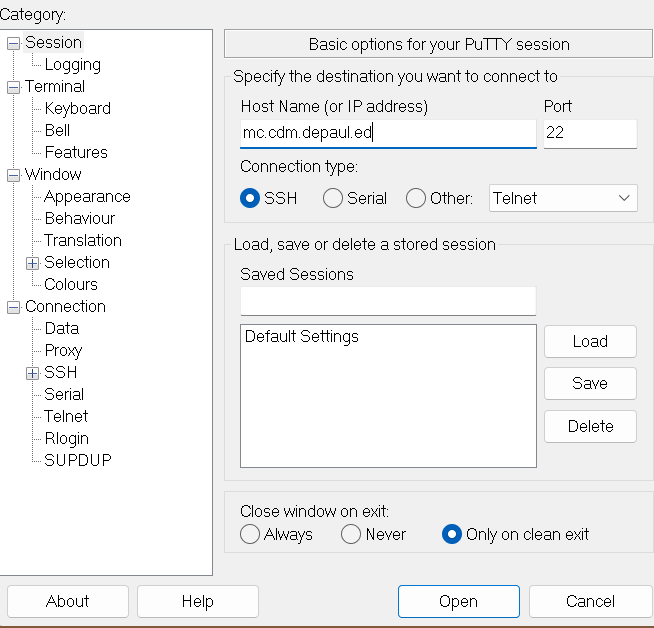The image size is (654, 628).
Task: Select the Serial connection type radio button
Action: coord(332,198)
